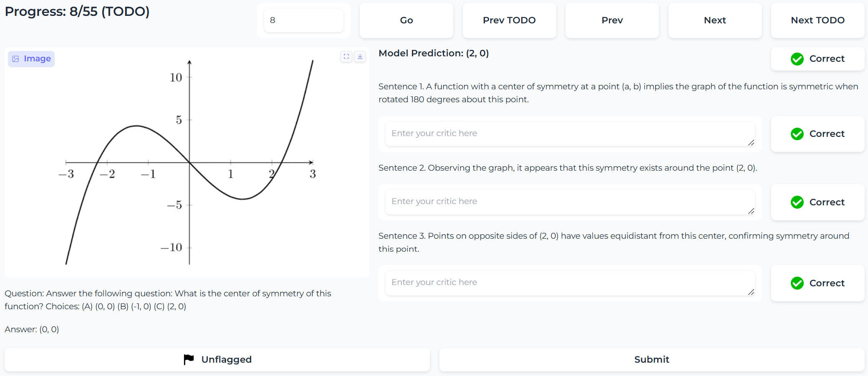Jump to the Prev TODO item

[x=509, y=20]
